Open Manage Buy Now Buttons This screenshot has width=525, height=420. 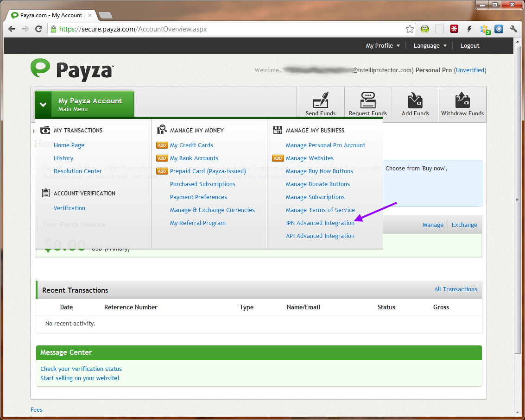(x=319, y=171)
